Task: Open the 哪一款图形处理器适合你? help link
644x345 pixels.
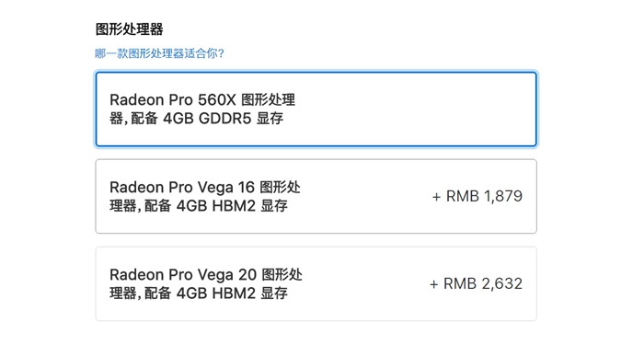Action: point(159,53)
